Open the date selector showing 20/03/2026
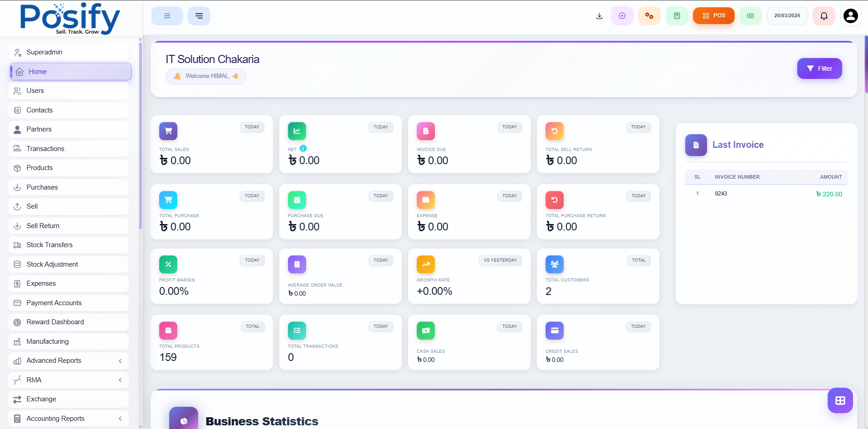 point(787,15)
